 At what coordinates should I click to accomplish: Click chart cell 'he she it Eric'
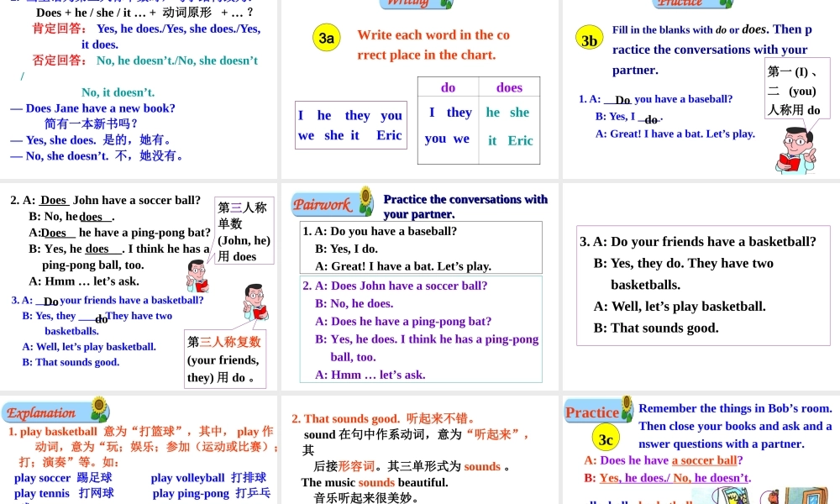[509, 130]
